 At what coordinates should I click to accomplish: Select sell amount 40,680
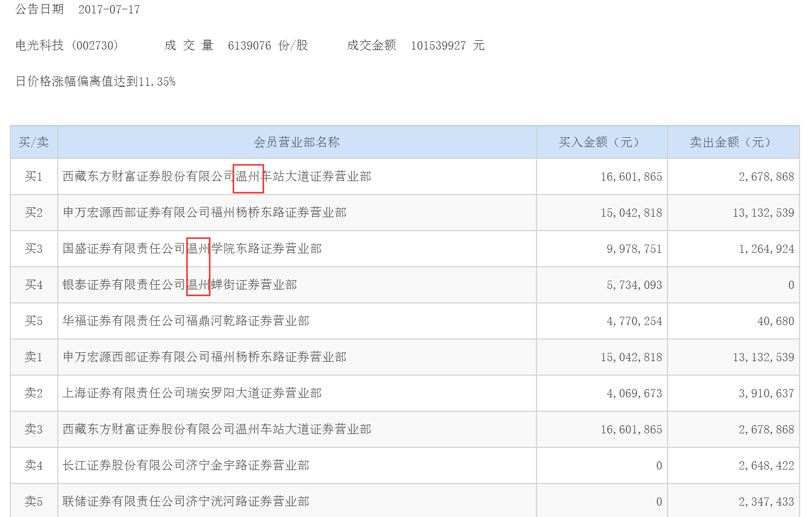coord(776,321)
